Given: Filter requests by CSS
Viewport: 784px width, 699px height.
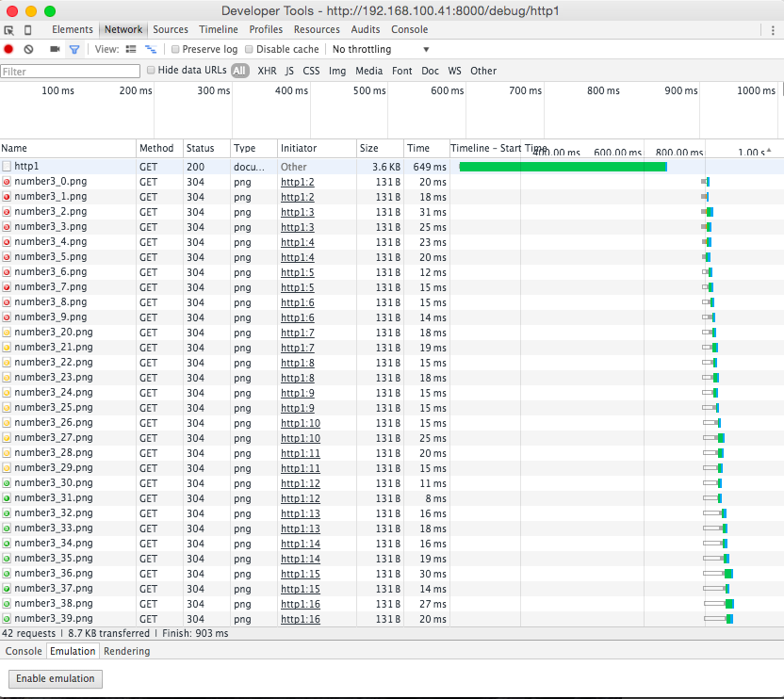Looking at the screenshot, I should click(x=311, y=71).
